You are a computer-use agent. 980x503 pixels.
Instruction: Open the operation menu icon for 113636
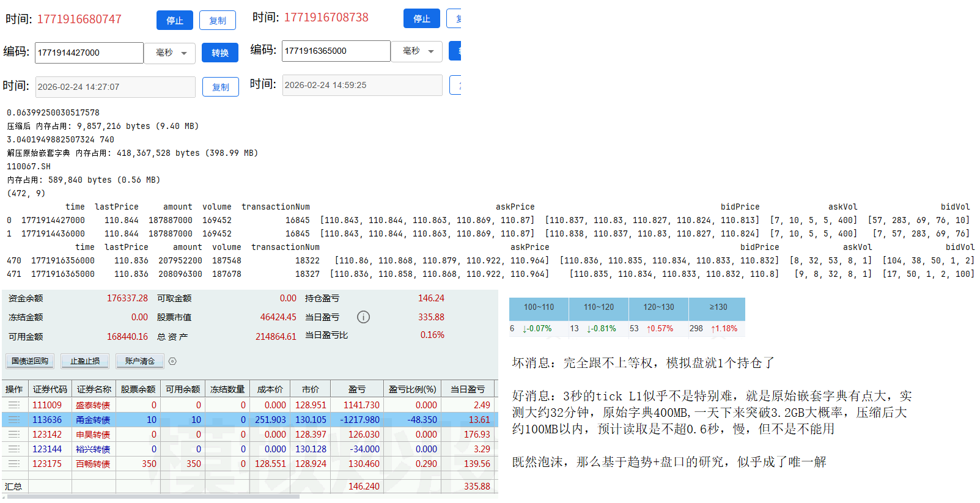tap(14, 420)
